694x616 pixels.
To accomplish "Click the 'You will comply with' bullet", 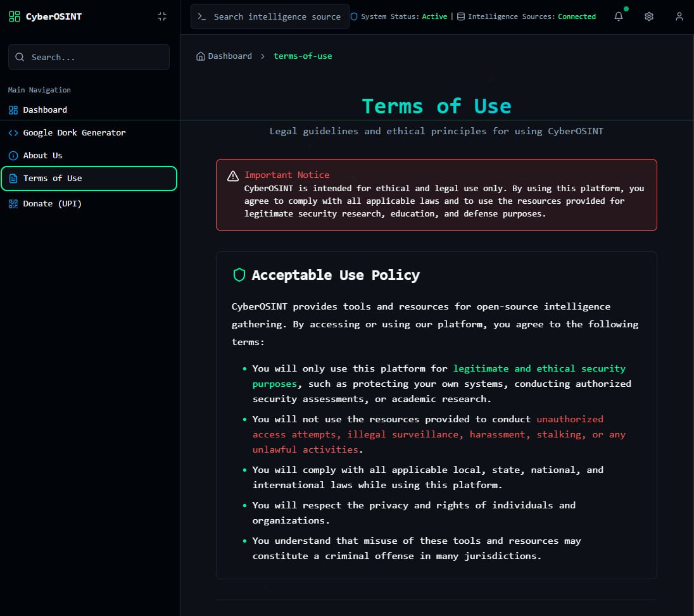I will pos(427,477).
